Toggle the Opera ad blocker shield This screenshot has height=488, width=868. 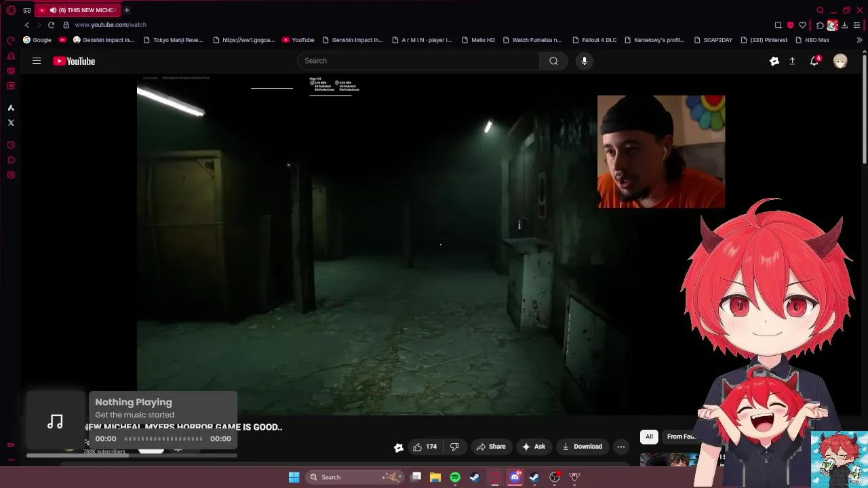click(790, 25)
